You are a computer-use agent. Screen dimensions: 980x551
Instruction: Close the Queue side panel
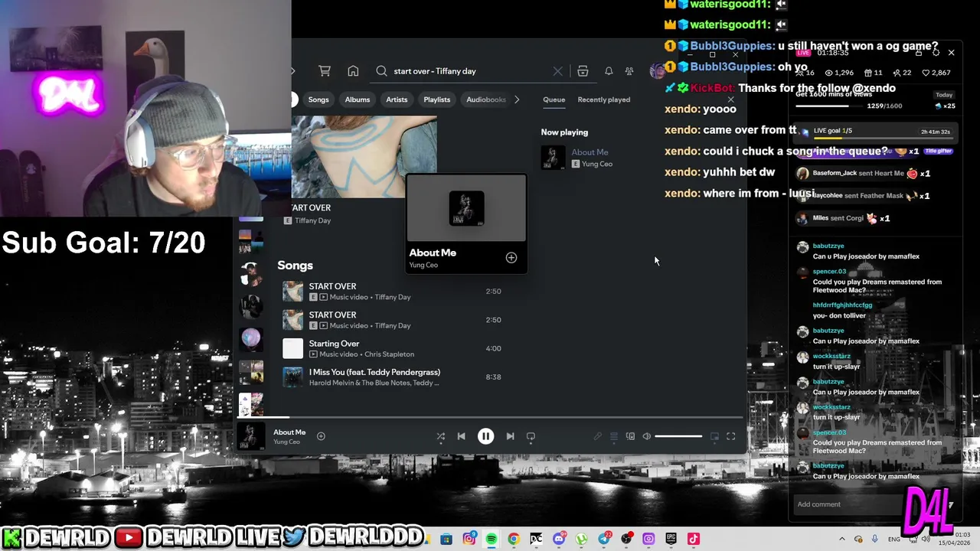(x=730, y=99)
